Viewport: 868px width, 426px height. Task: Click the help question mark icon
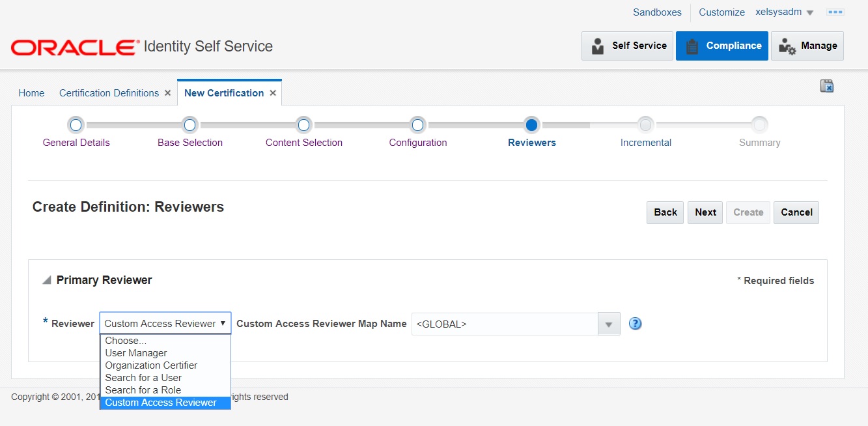tap(636, 324)
